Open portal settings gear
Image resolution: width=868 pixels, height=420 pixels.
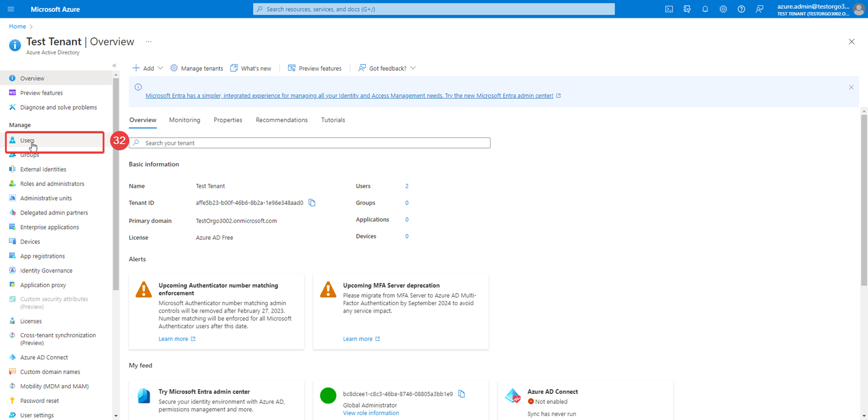(723, 9)
